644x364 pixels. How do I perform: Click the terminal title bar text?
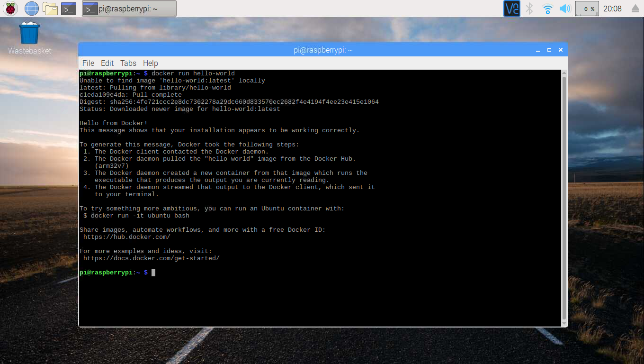pos(323,50)
